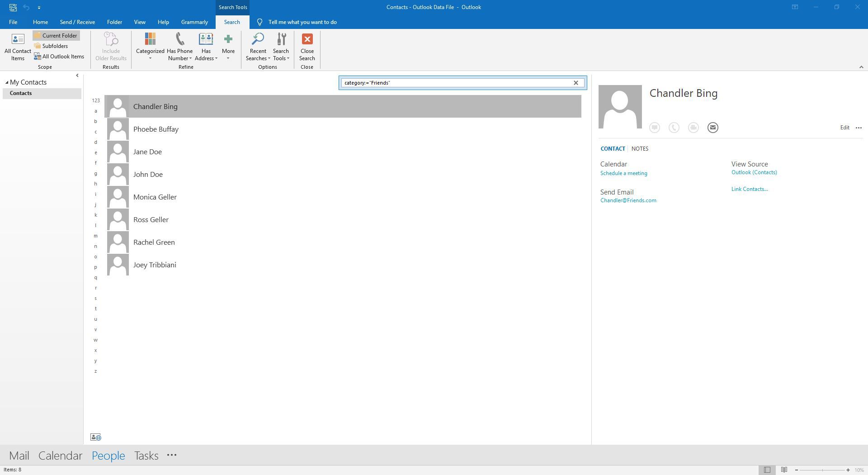Jump to letter g in the index

(95, 173)
